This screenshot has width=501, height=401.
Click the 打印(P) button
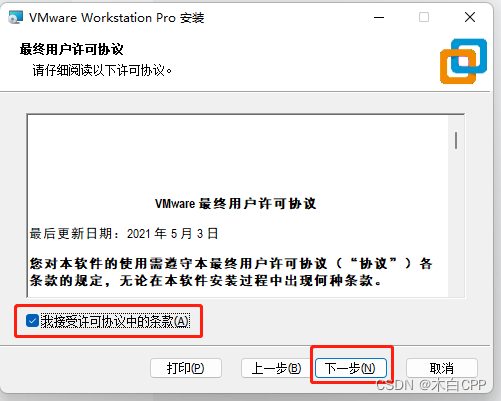pyautogui.click(x=186, y=368)
